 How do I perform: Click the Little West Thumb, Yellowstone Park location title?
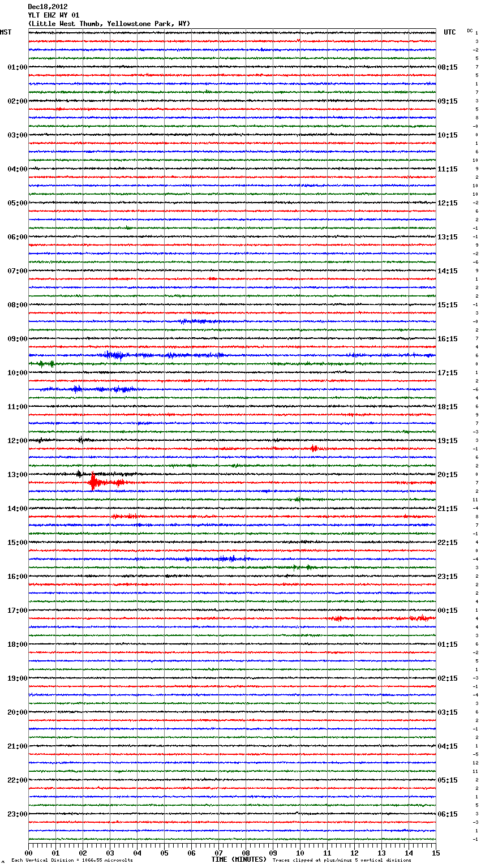click(109, 24)
